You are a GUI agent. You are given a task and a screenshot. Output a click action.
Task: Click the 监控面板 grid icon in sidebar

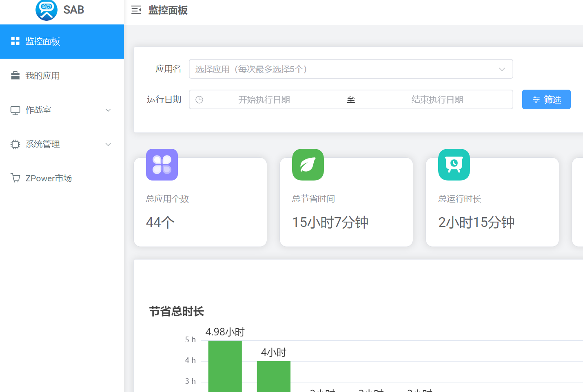[15, 41]
